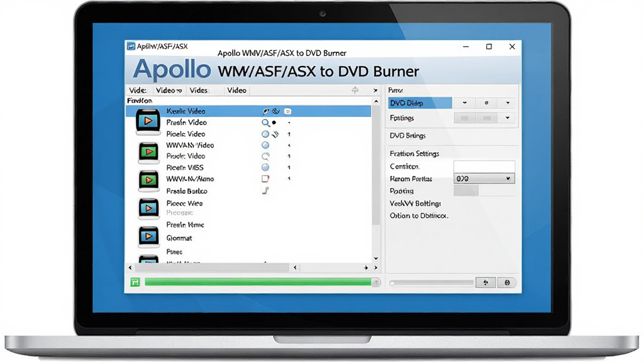Viewport: 644px width, 362px height.
Task: Click the red document icon in WWVAN/Alano row
Action: 265,178
